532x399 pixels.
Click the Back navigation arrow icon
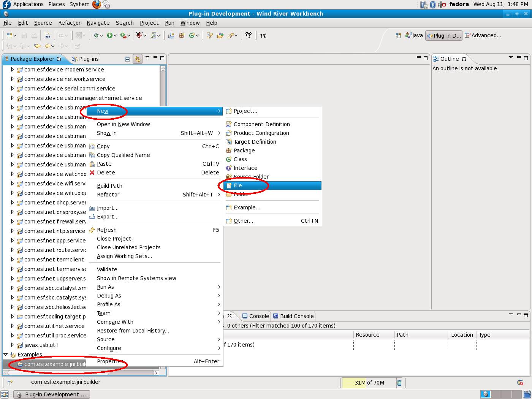48,46
